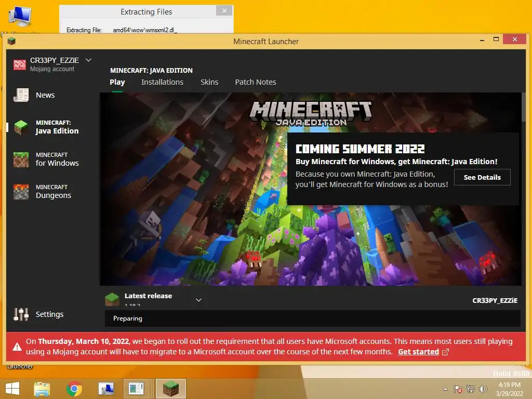Viewport: 532px width, 399px height.
Task: Switch to Minecraft Launcher taskbar icon
Action: coord(170,389)
